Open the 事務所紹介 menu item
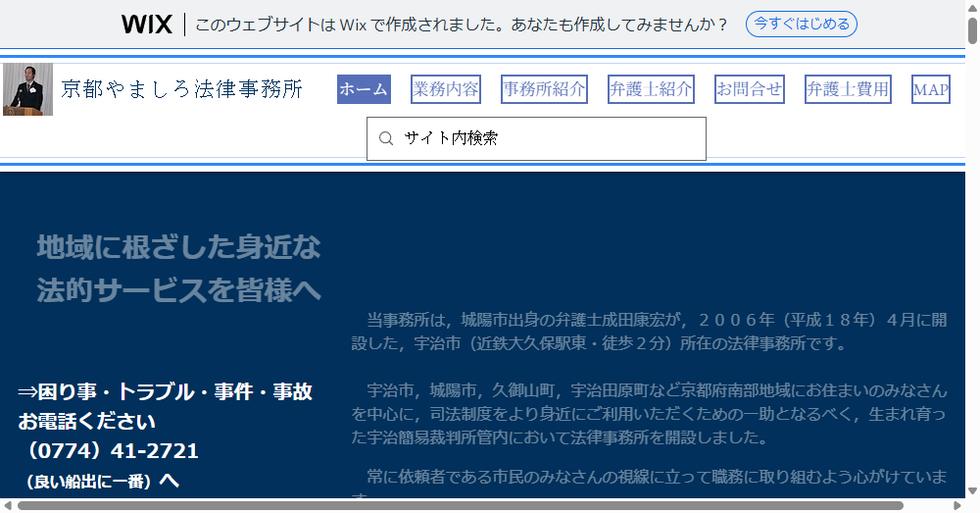This screenshot has width=980, height=513. coord(544,89)
